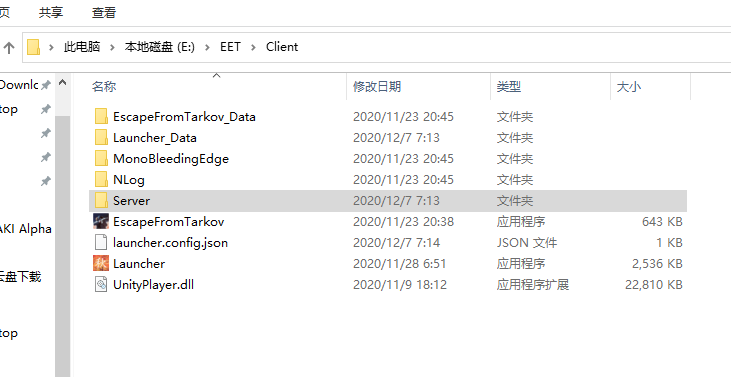Unpin the Downloads quick access pin icon
Image resolution: width=731 pixels, height=377 pixels.
point(46,85)
